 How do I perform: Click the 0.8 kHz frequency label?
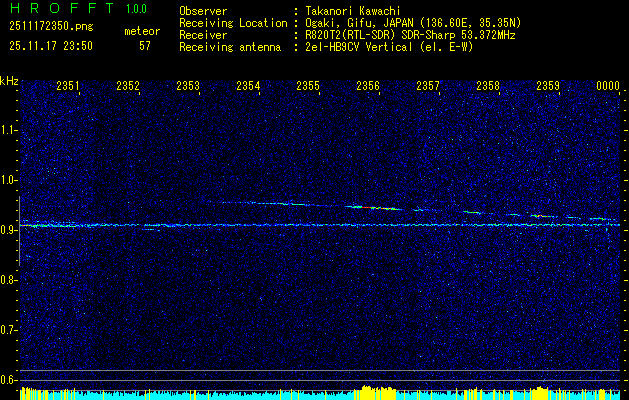9,280
